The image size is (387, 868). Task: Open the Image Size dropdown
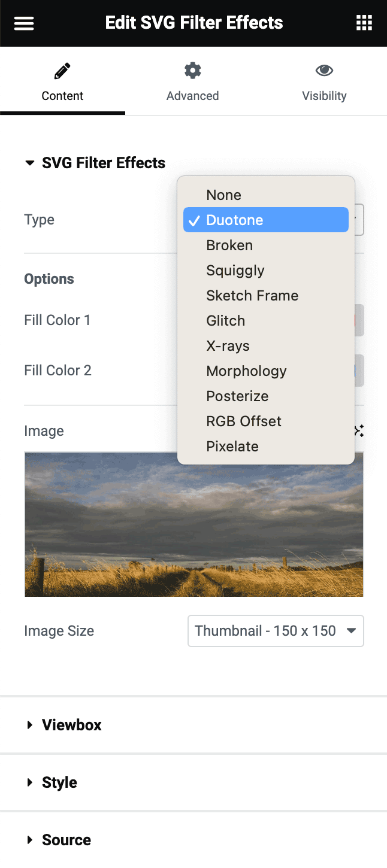[275, 631]
